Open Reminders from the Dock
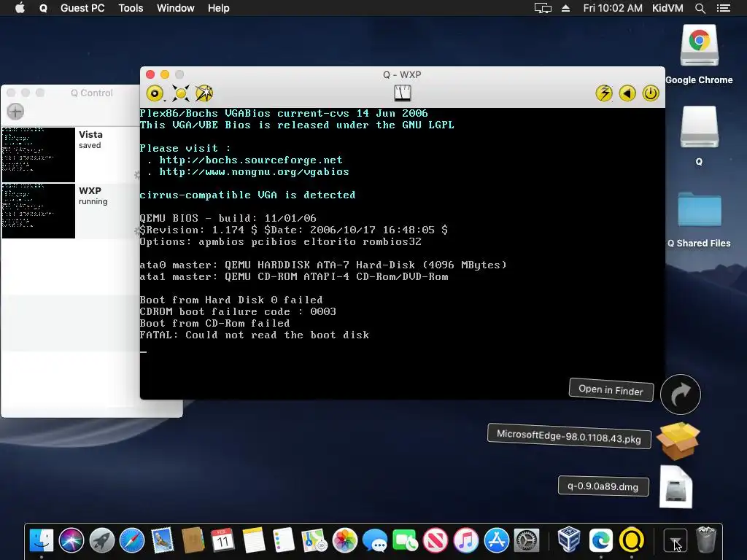Viewport: 747px width, 560px height. tap(284, 540)
